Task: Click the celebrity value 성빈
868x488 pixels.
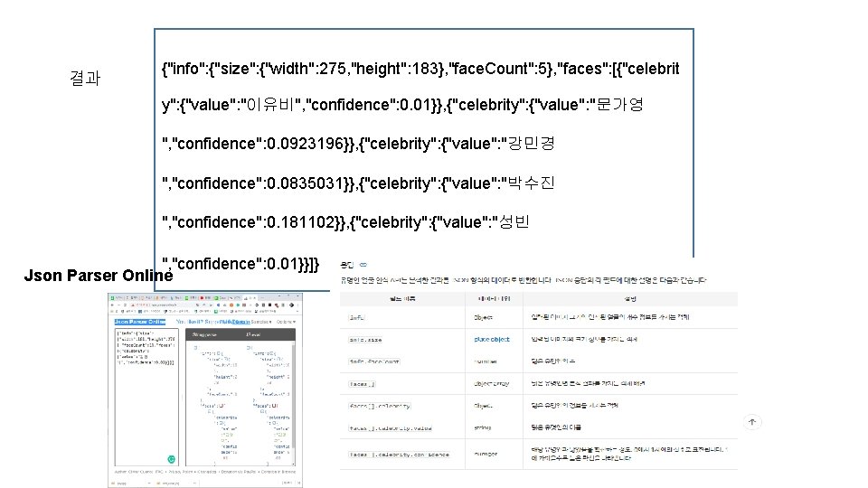Action: pos(514,222)
